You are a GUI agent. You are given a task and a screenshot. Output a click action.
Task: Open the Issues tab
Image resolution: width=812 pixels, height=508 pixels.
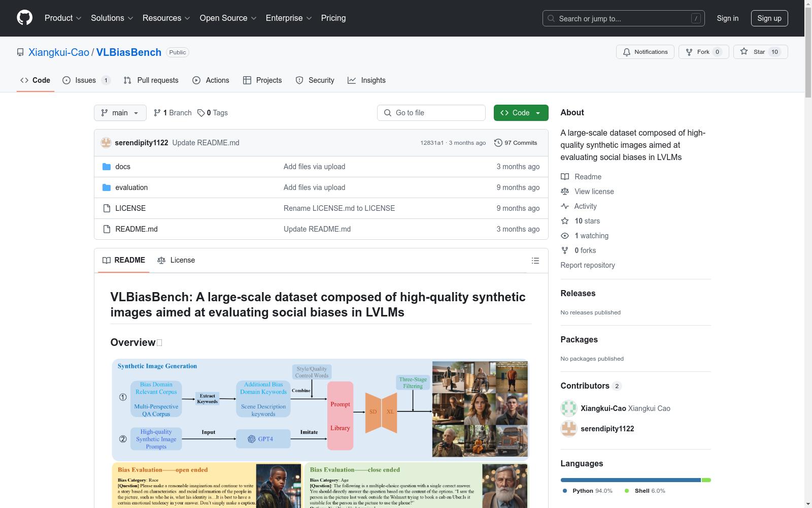tap(86, 80)
